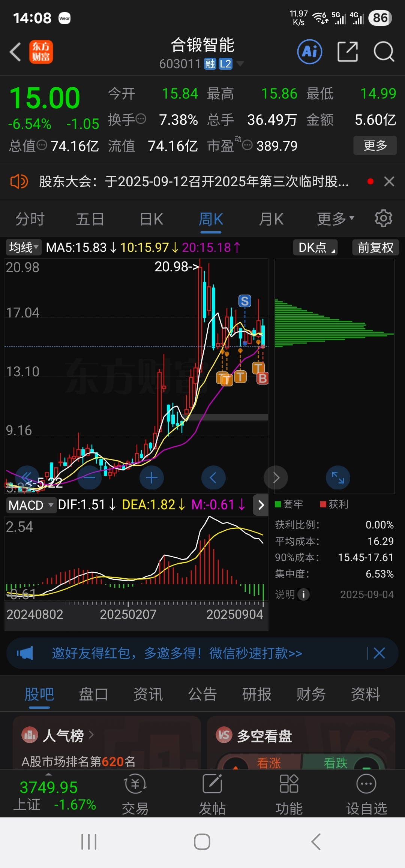Screen dimensions: 405x868
Task: Open the Ai assistant icon
Action: click(310, 52)
